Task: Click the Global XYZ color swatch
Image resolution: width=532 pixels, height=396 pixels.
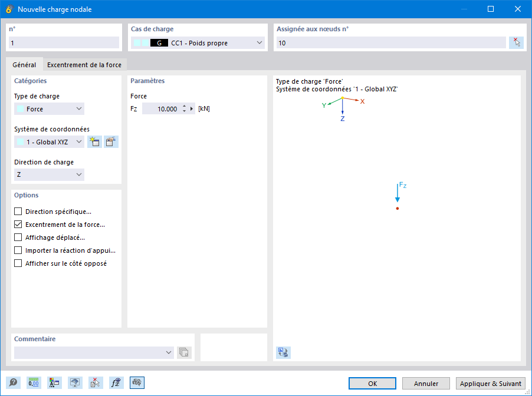Action: (x=21, y=141)
